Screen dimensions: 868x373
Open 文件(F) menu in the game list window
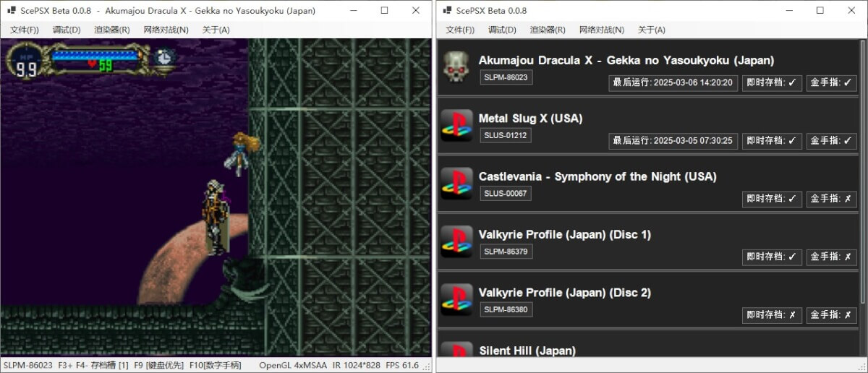click(x=460, y=30)
